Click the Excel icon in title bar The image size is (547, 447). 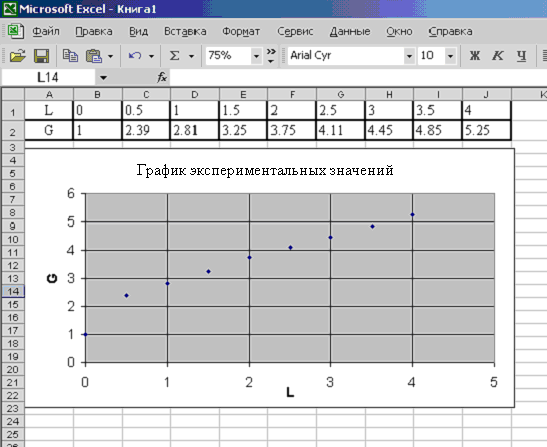point(9,8)
